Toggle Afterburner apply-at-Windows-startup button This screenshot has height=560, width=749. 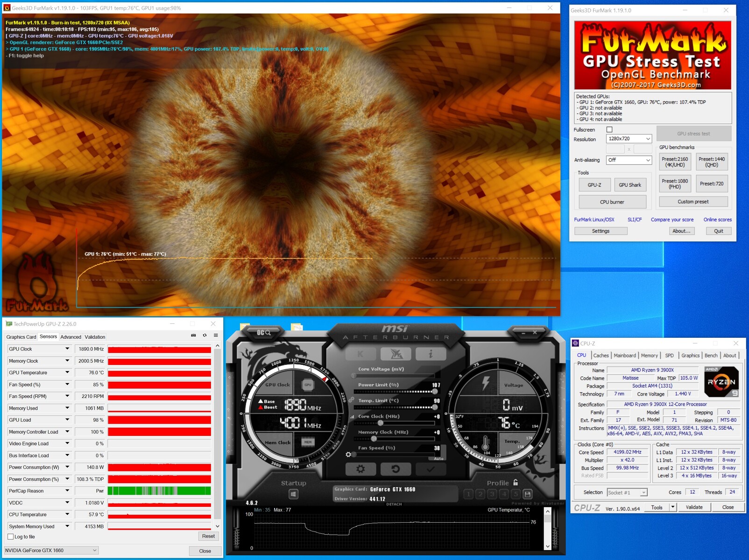pos(293,494)
